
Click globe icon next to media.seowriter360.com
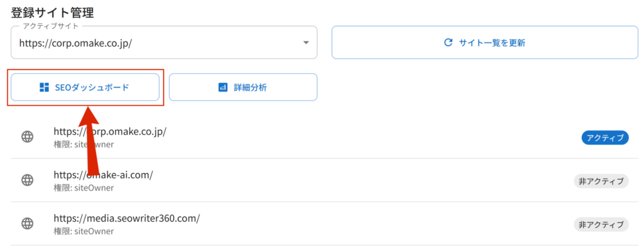27,224
